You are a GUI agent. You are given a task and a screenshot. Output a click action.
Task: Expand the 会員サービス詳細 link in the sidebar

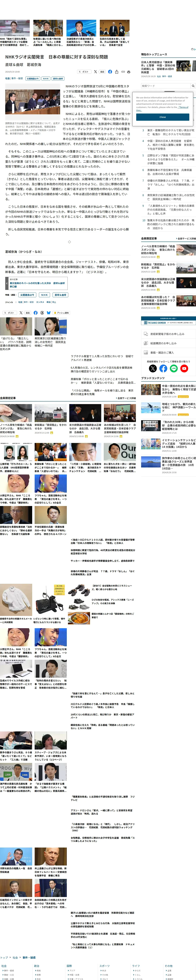point(186,238)
